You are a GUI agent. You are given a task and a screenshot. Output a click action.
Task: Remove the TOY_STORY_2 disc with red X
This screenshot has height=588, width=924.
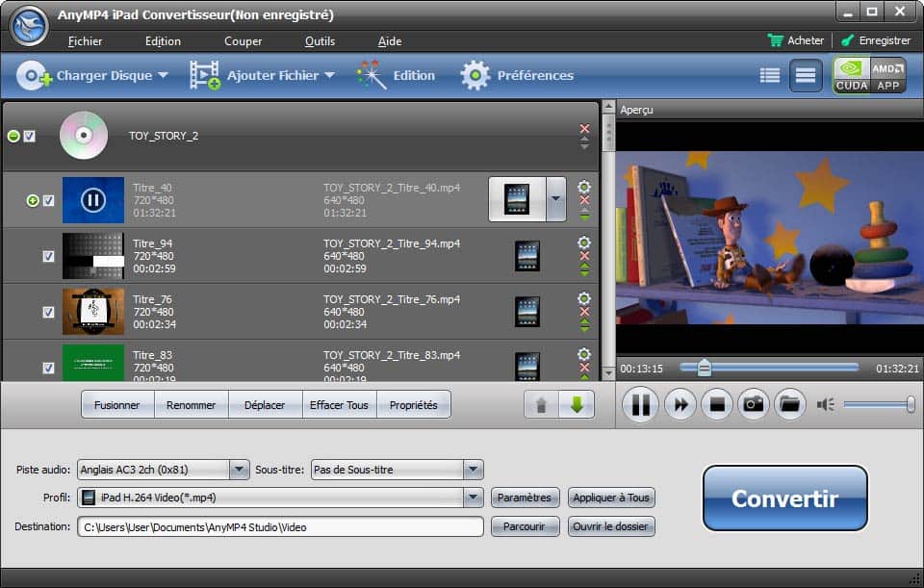click(x=584, y=128)
